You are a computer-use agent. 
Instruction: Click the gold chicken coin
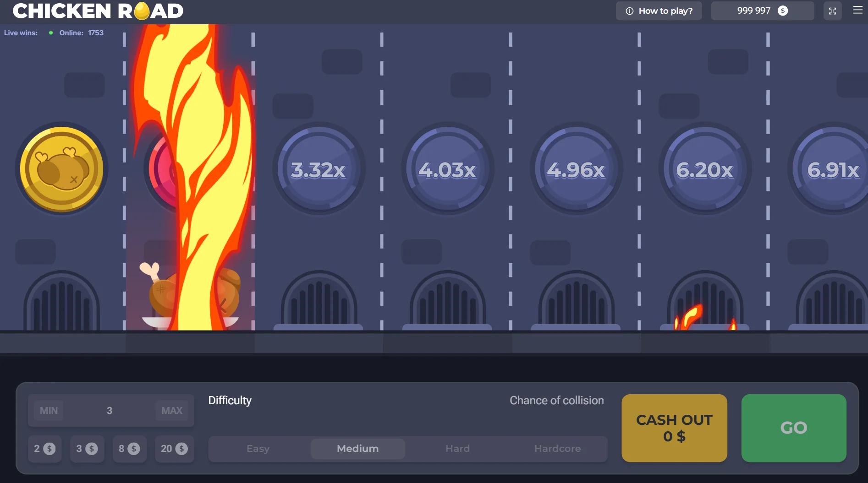tap(61, 169)
